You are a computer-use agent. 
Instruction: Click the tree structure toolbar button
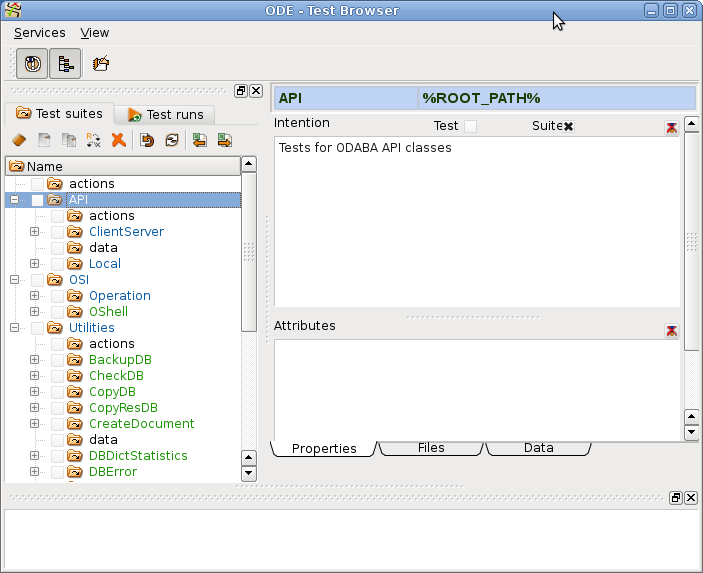pyautogui.click(x=65, y=64)
